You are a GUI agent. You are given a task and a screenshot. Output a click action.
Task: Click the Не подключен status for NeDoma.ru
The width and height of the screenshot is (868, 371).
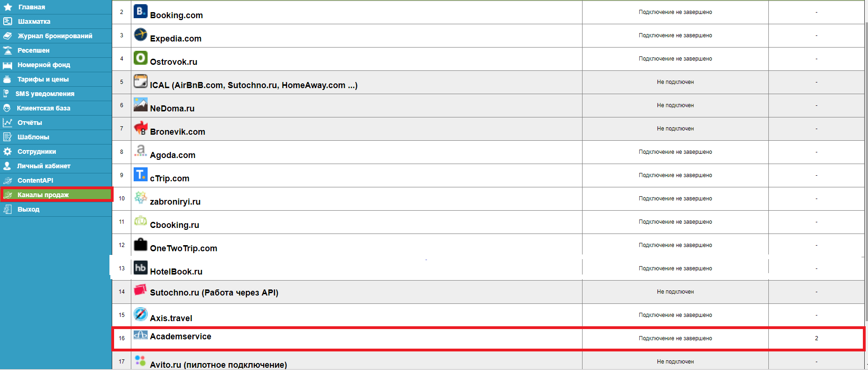pyautogui.click(x=675, y=105)
